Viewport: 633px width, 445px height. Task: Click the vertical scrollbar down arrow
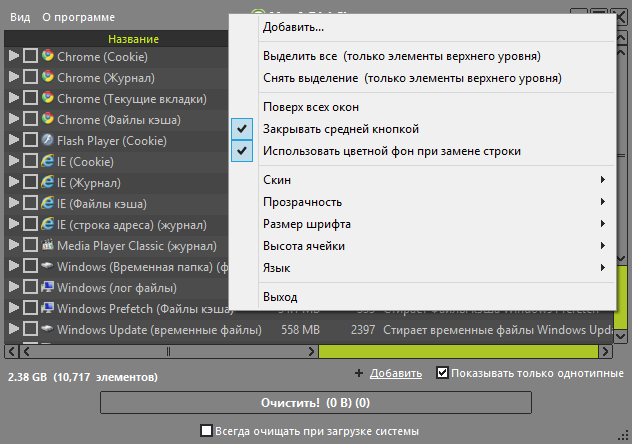click(x=621, y=336)
